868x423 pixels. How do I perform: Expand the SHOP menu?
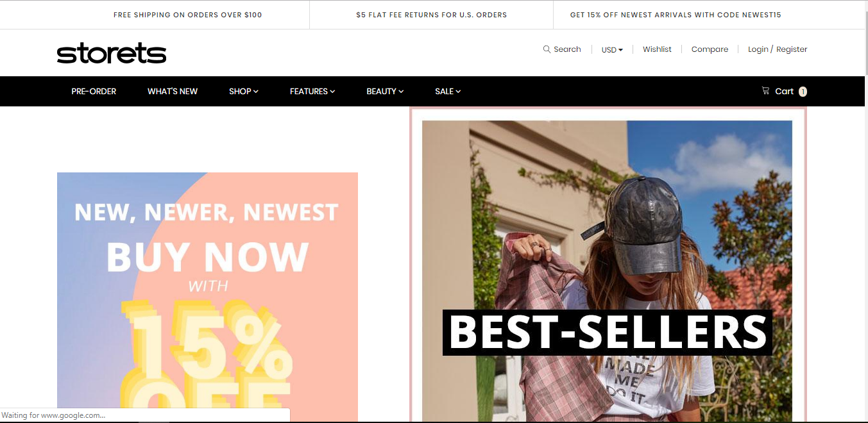tap(244, 91)
